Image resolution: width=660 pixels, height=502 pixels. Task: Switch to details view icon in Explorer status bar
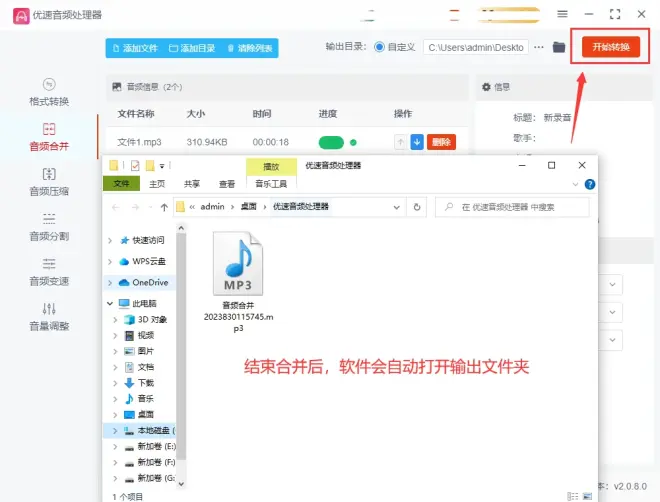tap(572, 497)
